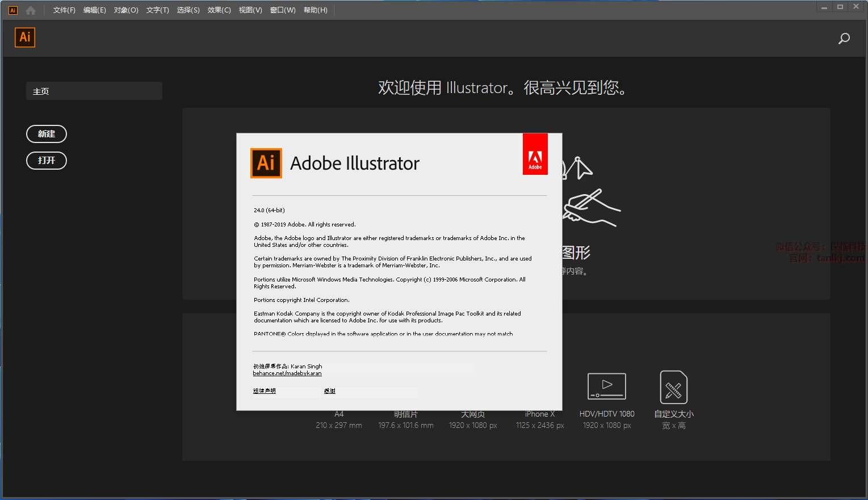Click the Ai logo in the About dialog
The width and height of the screenshot is (868, 500).
(x=266, y=163)
